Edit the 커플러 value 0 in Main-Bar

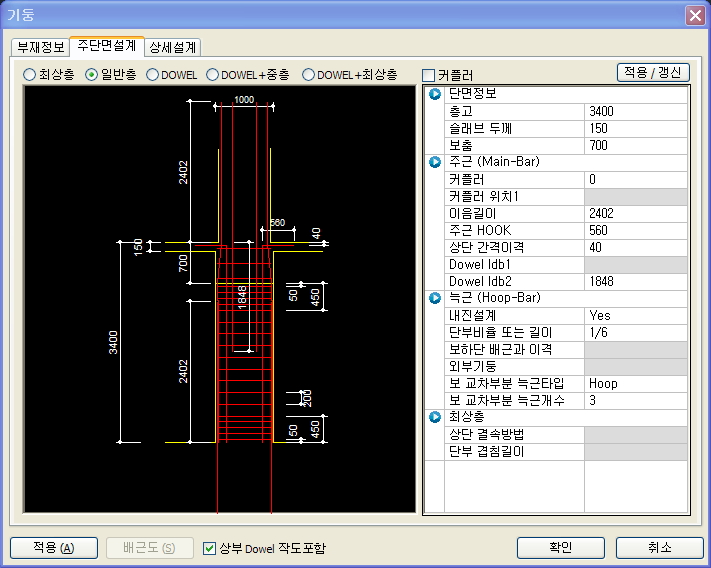(x=636, y=180)
